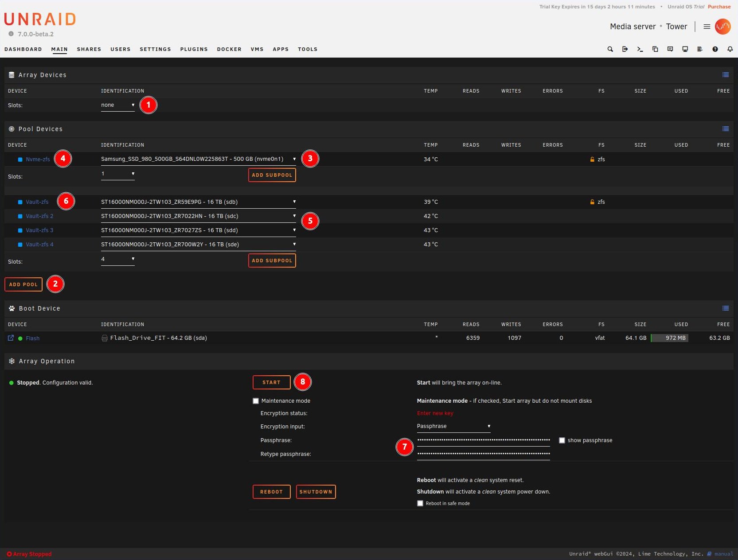This screenshot has width=738, height=560.
Task: Open the web terminal icon
Action: (640, 49)
